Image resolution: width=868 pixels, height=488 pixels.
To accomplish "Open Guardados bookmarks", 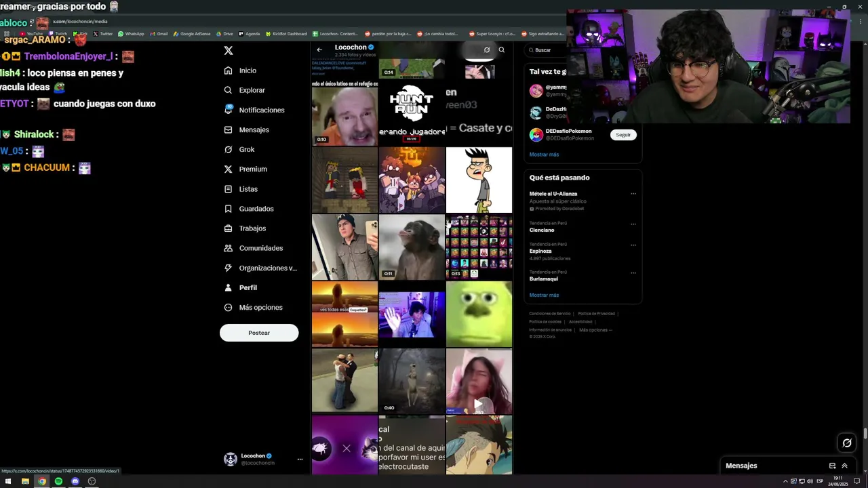I will 249,209.
